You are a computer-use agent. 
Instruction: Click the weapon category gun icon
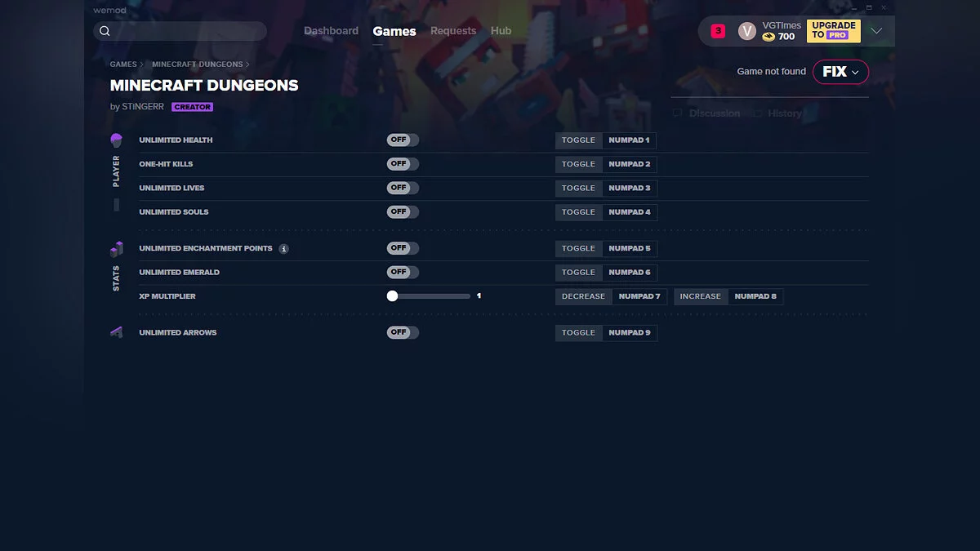pyautogui.click(x=116, y=332)
